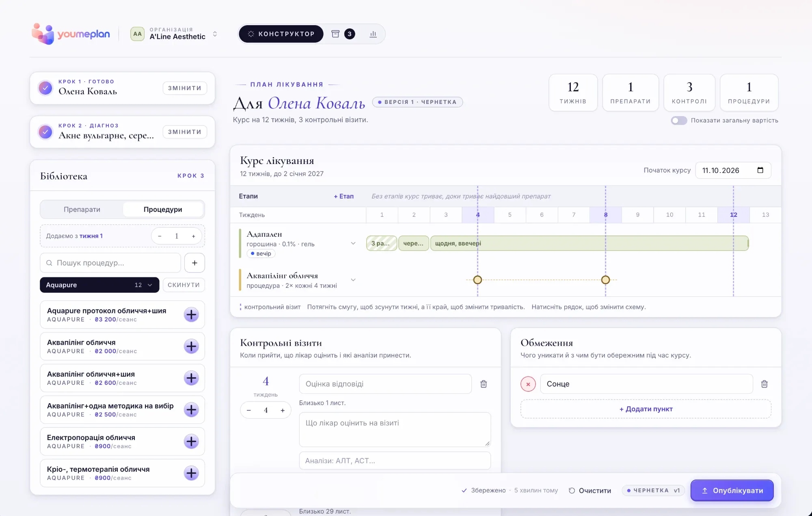
Task: Click the Опублікувати button
Action: [732, 490]
